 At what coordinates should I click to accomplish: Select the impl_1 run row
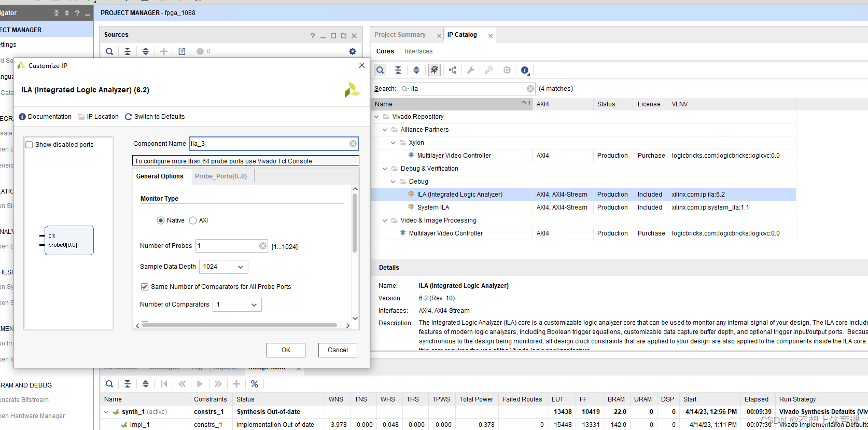click(x=484, y=425)
